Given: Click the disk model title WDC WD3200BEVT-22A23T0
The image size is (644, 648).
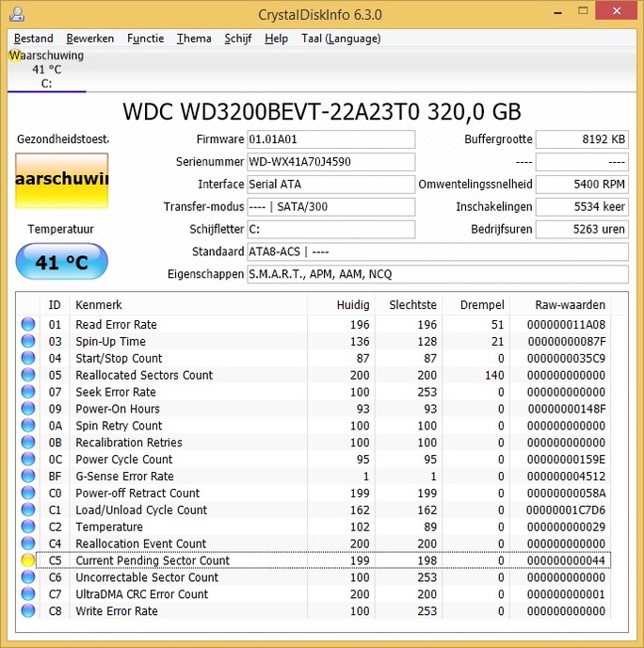Looking at the screenshot, I should (271, 111).
